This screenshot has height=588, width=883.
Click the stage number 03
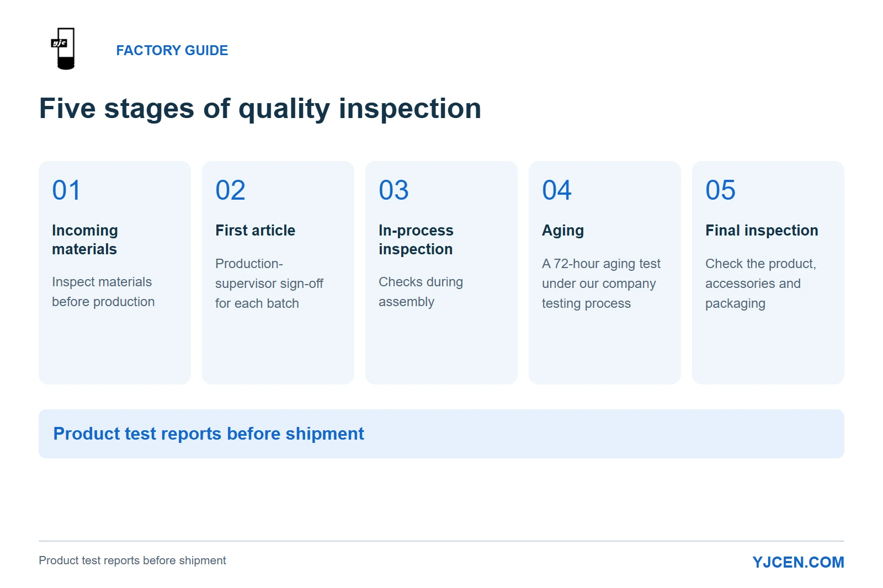pyautogui.click(x=393, y=190)
